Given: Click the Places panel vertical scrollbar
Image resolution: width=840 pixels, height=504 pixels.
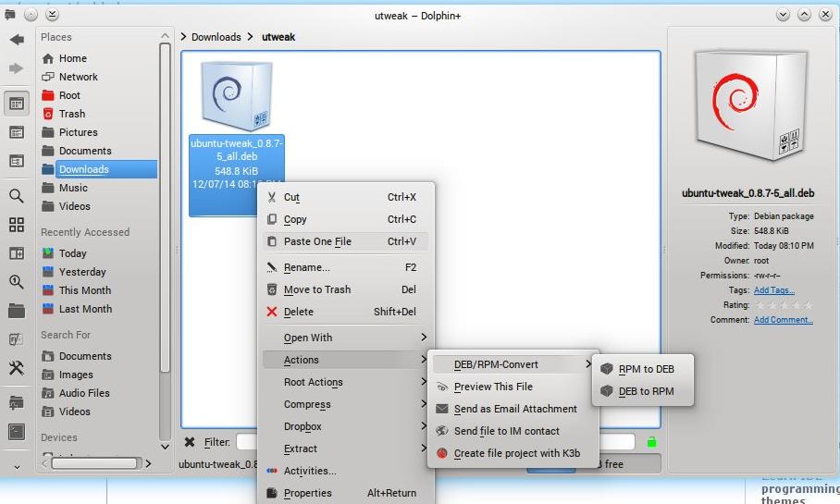Looking at the screenshot, I should click(x=165, y=208).
